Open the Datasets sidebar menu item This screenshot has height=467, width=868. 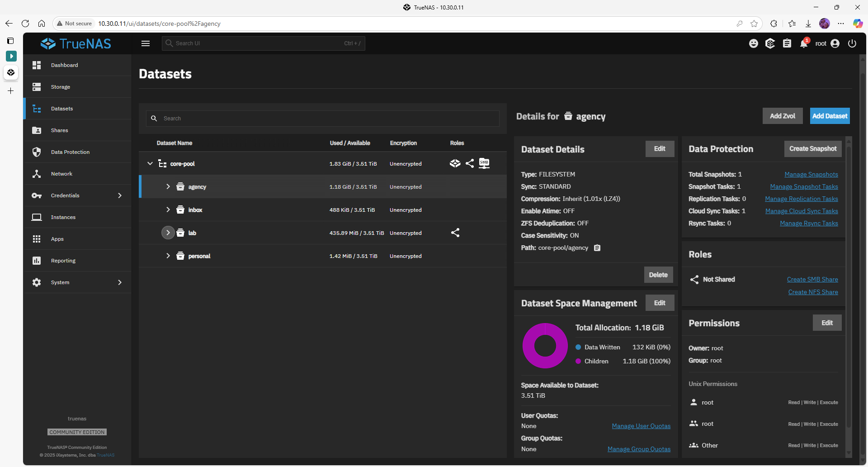pyautogui.click(x=78, y=109)
